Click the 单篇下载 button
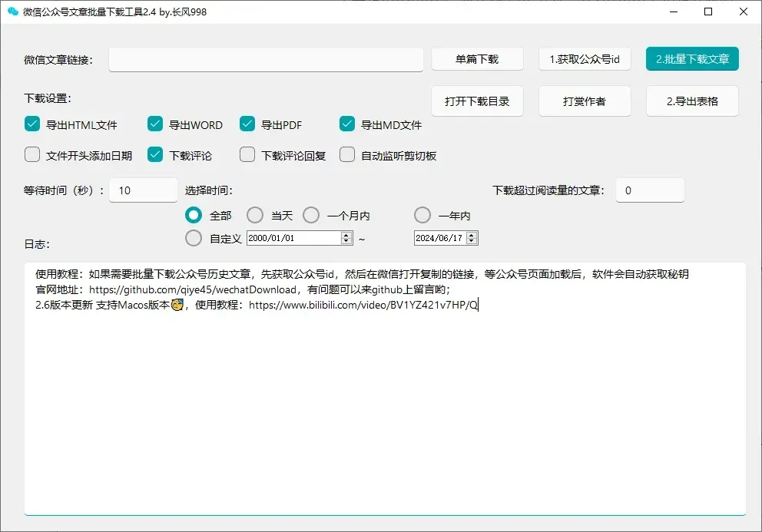Screen dimensions: 762x532 (477, 58)
